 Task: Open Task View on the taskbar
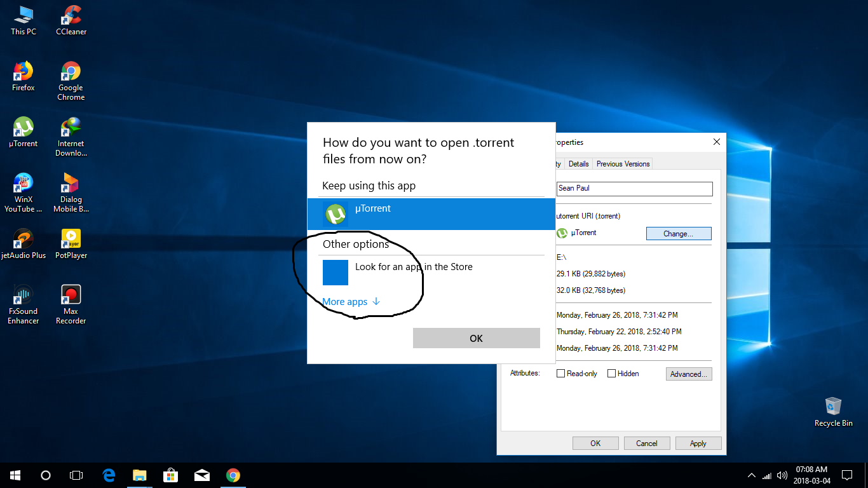76,475
